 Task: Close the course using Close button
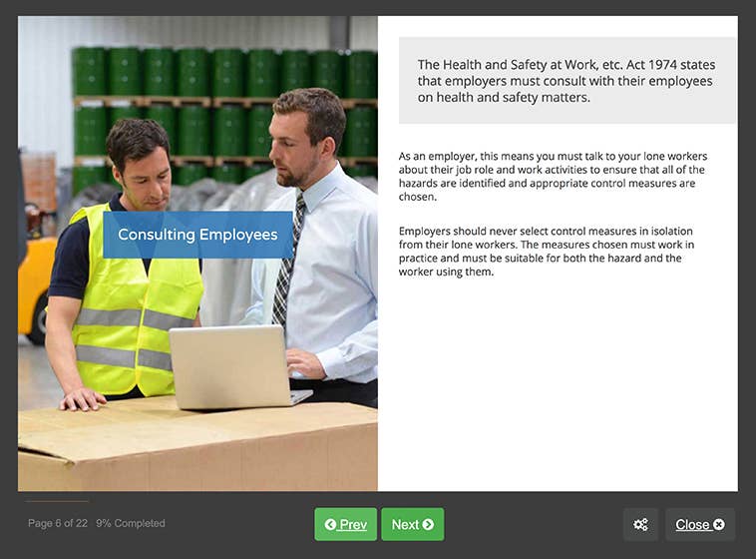(x=699, y=524)
